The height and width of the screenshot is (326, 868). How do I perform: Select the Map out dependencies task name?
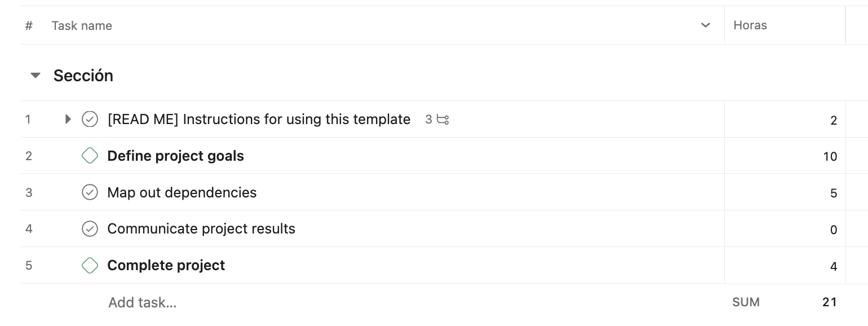coord(181,193)
